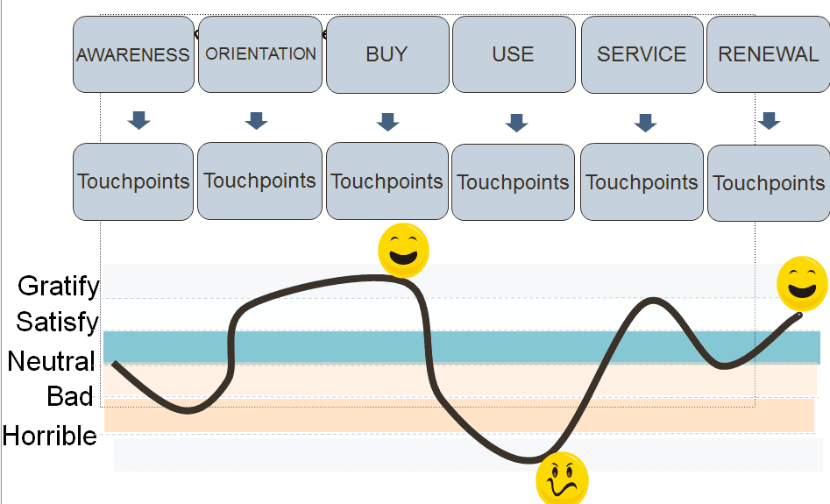Viewport: 830px width, 504px height.
Task: Select the arrow beneath the BUY box
Action: (388, 122)
